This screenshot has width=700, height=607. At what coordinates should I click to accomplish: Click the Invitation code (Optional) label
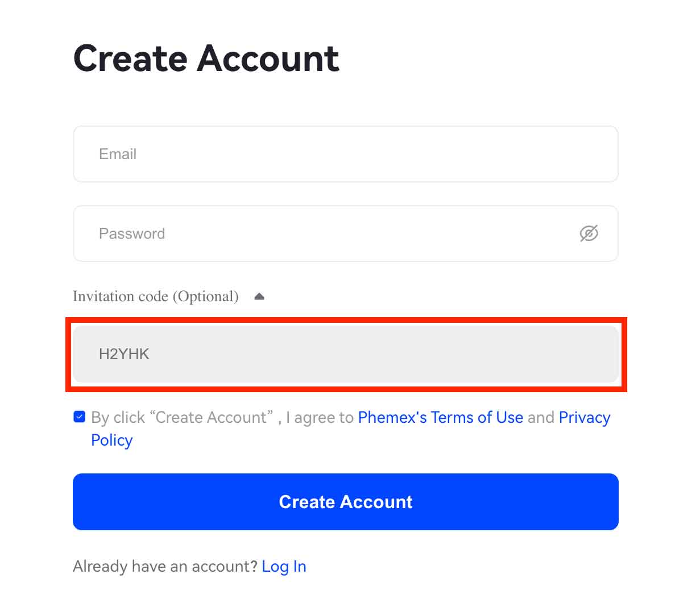pos(155,296)
